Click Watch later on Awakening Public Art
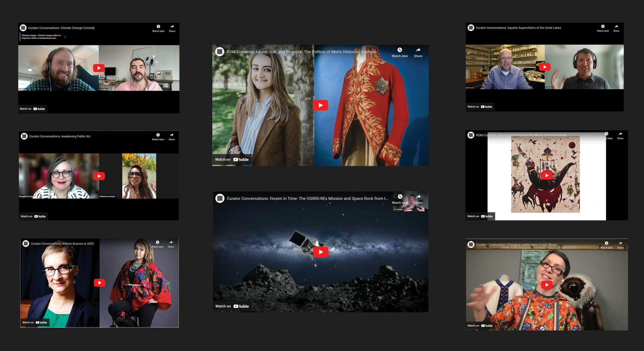This screenshot has width=644, height=351. pyautogui.click(x=158, y=137)
